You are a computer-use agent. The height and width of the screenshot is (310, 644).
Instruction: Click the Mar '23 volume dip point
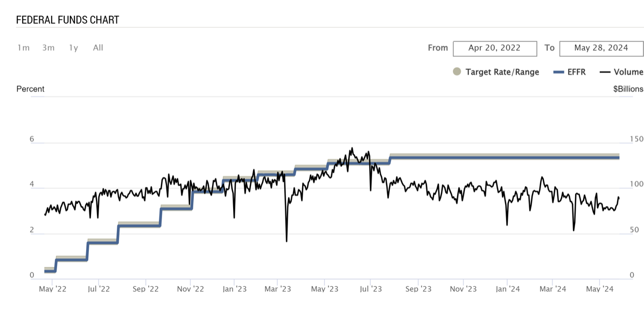(x=286, y=241)
